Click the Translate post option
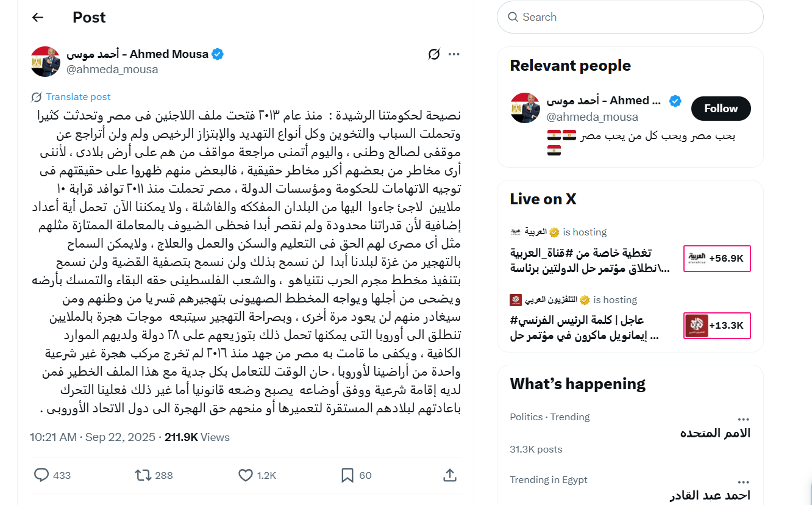This screenshot has width=812, height=505. pyautogui.click(x=71, y=96)
